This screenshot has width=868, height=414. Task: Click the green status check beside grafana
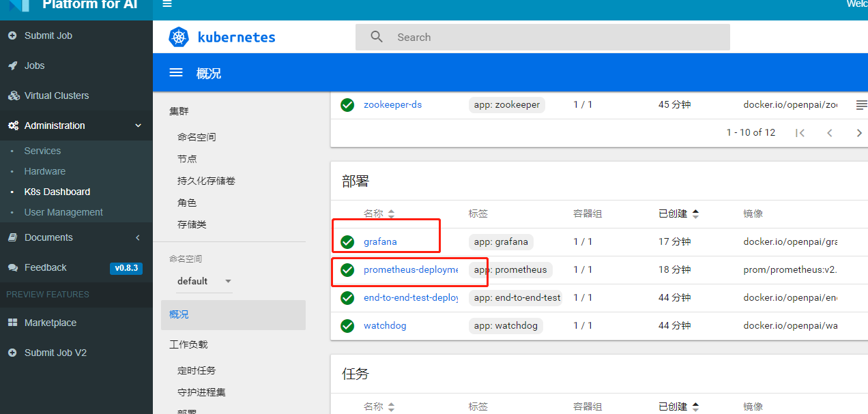(347, 241)
